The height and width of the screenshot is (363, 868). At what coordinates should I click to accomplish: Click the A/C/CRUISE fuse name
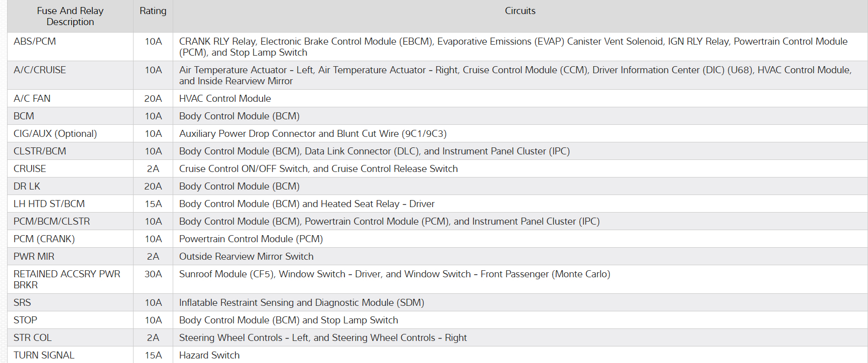tap(40, 70)
